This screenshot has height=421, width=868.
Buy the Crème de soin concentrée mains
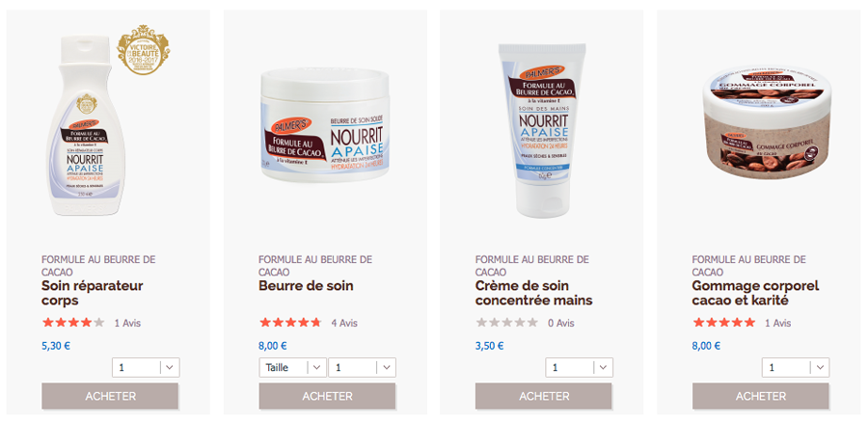544,396
